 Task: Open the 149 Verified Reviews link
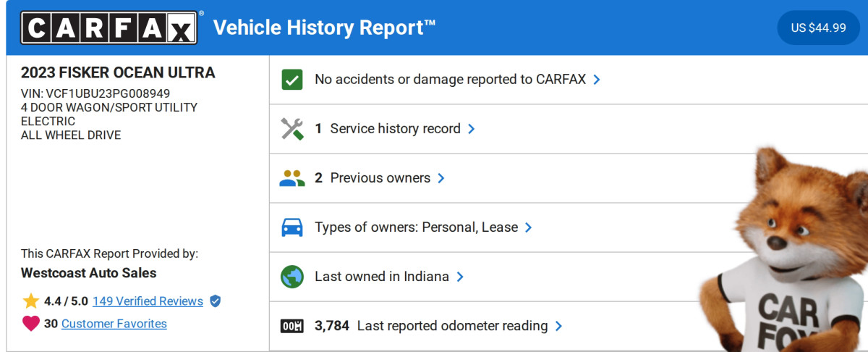coord(148,301)
